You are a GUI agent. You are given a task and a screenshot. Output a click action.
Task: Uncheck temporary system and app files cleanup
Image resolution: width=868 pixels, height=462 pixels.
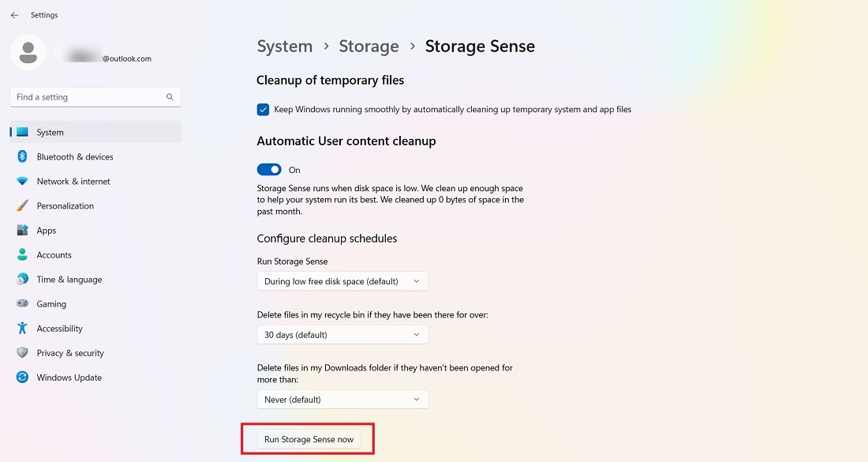[262, 109]
